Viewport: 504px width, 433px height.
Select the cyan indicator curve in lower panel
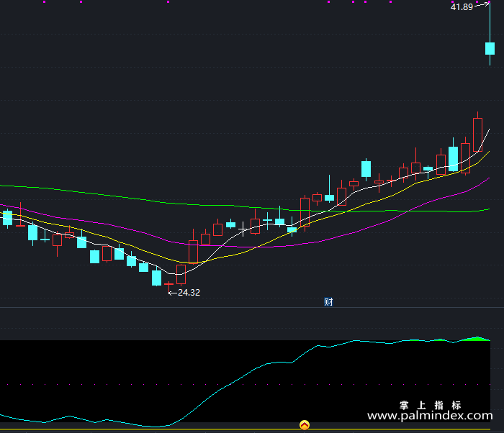point(244,376)
